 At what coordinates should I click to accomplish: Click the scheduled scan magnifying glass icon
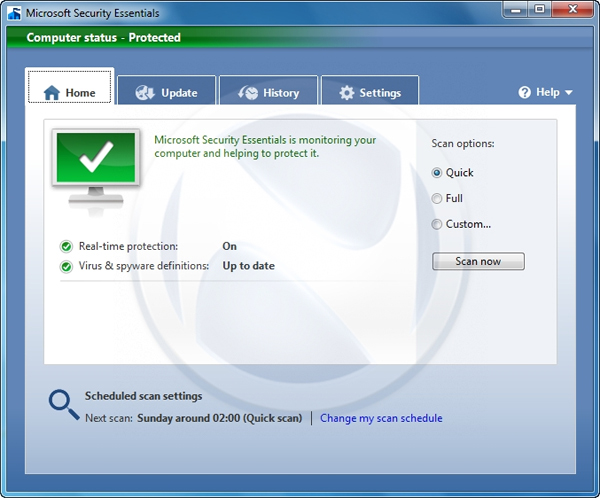pos(63,403)
